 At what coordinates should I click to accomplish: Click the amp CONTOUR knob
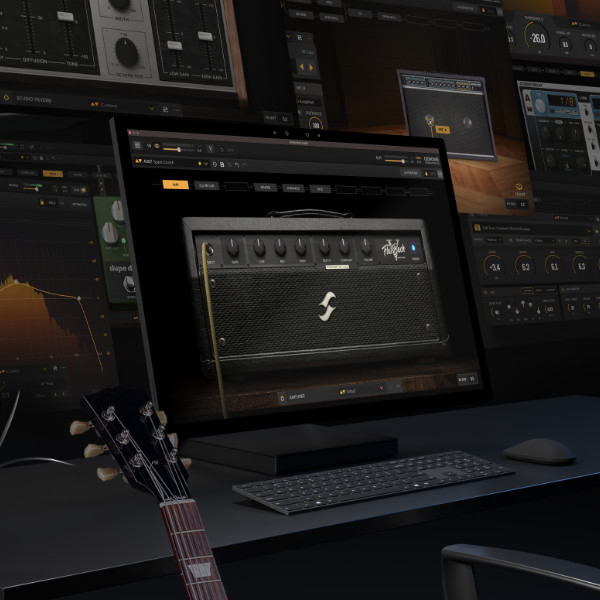click(344, 247)
